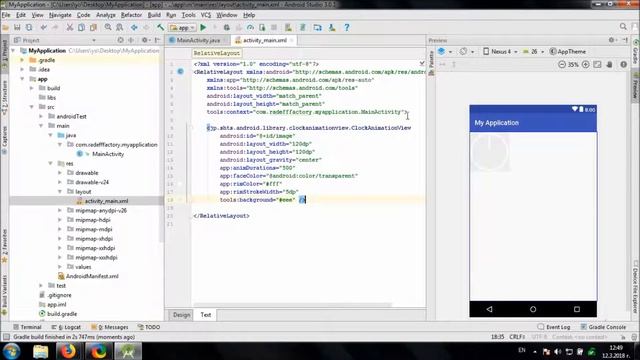Collapse the res folder in project tree

coord(51,163)
